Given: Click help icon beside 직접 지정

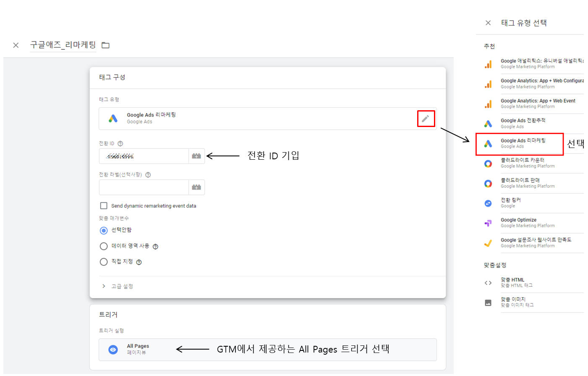Looking at the screenshot, I should (139, 262).
